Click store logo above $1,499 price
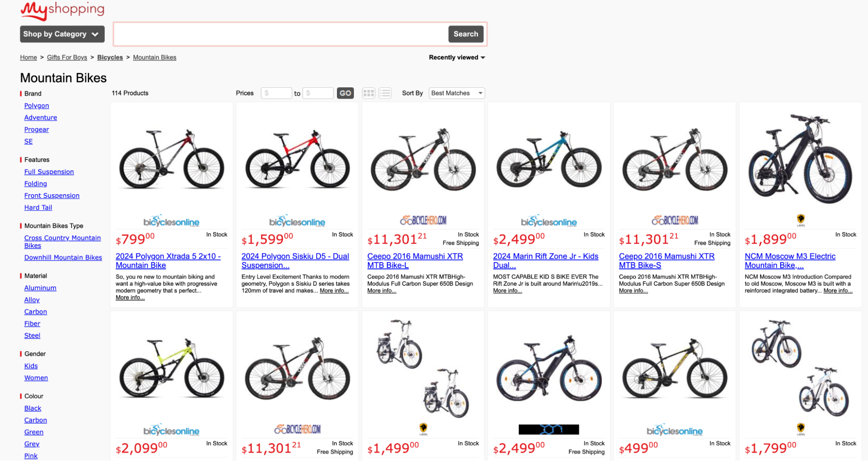Image resolution: width=868 pixels, height=461 pixels. click(423, 429)
